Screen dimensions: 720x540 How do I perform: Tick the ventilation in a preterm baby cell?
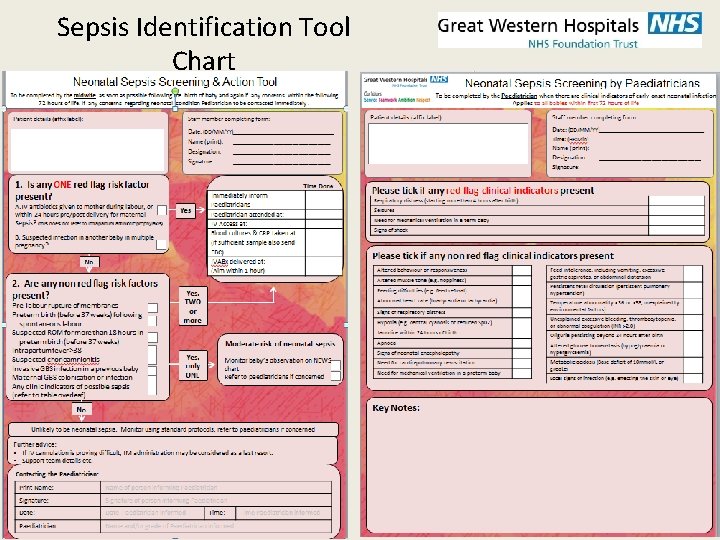coord(522,373)
